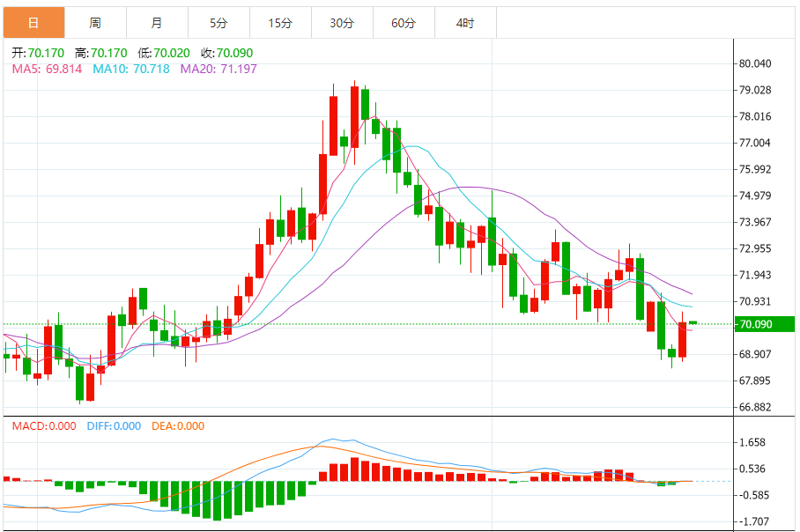This screenshot has height=532, width=800.
Task: Click the 73.967 price axis label
Action: [x=755, y=222]
